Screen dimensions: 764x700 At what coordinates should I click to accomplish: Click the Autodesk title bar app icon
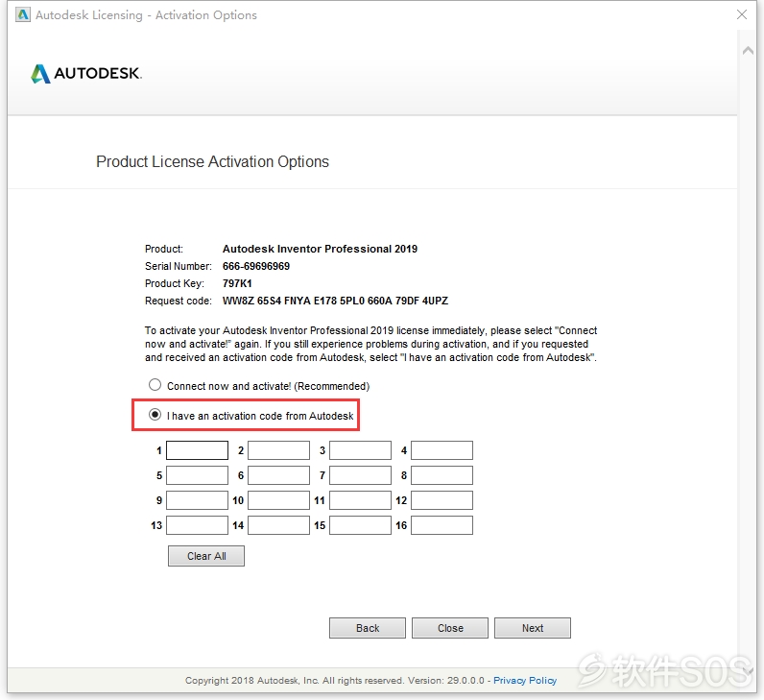point(23,14)
